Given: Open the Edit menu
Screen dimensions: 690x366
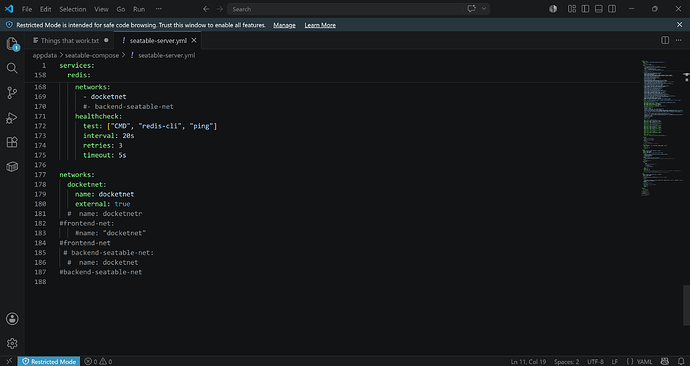Looking at the screenshot, I should pyautogui.click(x=45, y=9).
